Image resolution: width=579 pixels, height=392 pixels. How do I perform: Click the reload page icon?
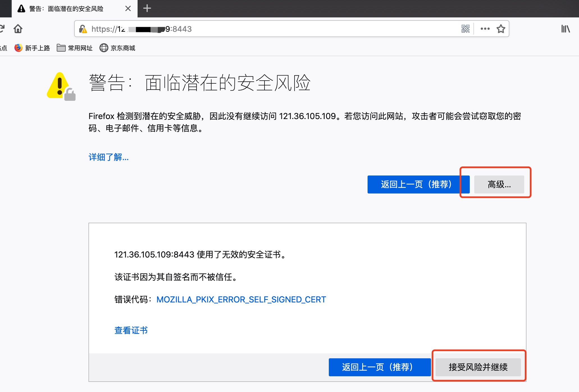[x=2, y=29]
